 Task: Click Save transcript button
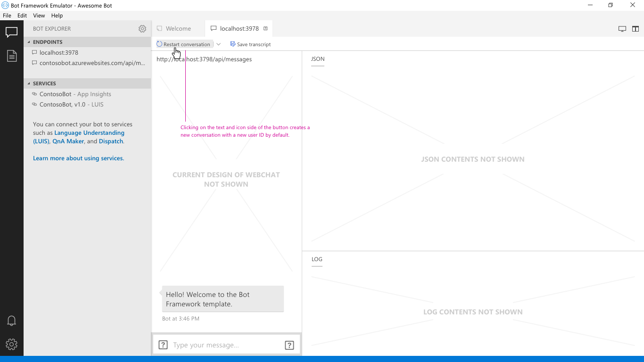coord(250,44)
